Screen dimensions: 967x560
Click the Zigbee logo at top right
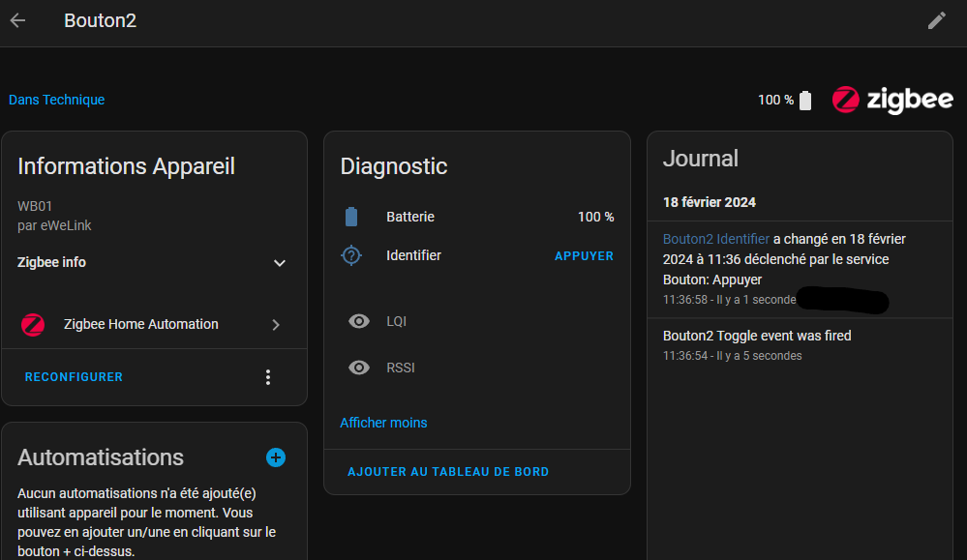pyautogui.click(x=892, y=100)
